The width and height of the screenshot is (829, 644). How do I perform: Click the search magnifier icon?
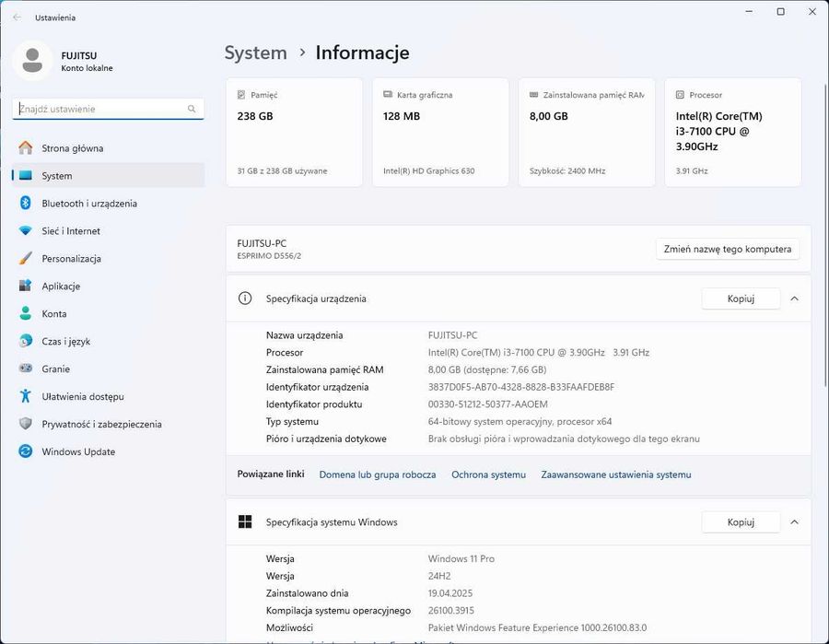pos(192,109)
